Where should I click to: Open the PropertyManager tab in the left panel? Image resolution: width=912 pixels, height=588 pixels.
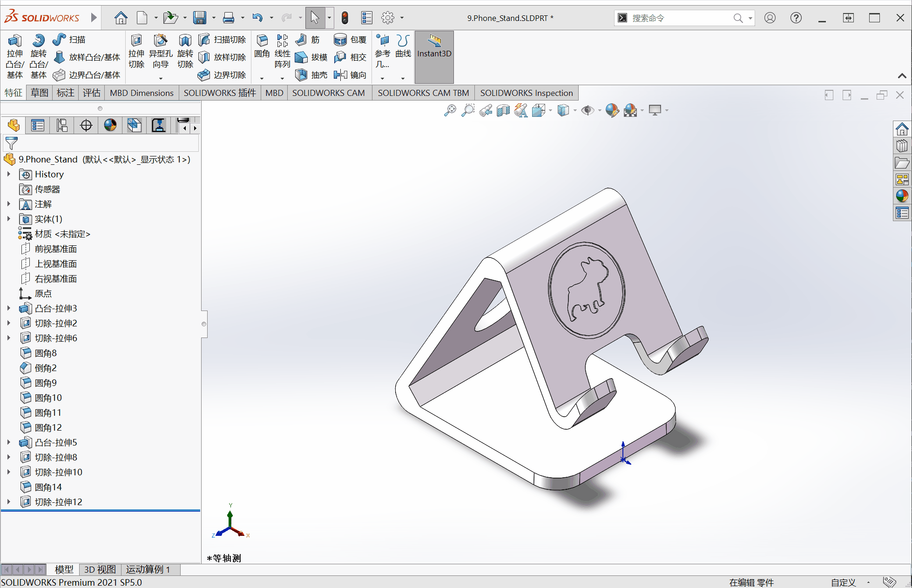pos(38,125)
